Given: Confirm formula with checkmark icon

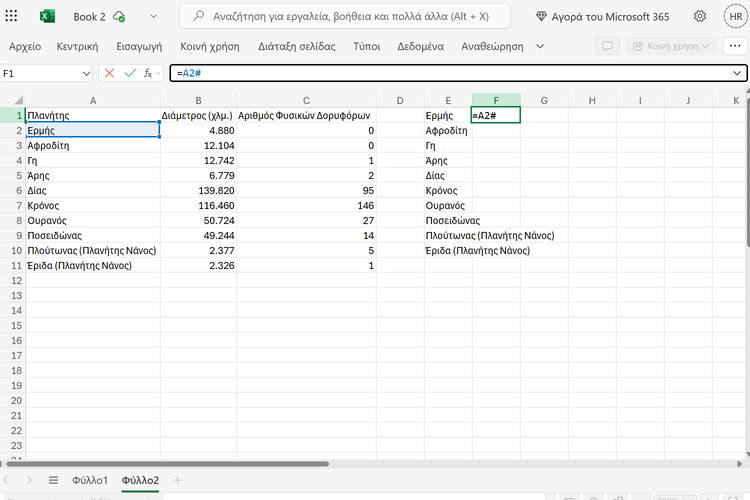Looking at the screenshot, I should coord(129,73).
